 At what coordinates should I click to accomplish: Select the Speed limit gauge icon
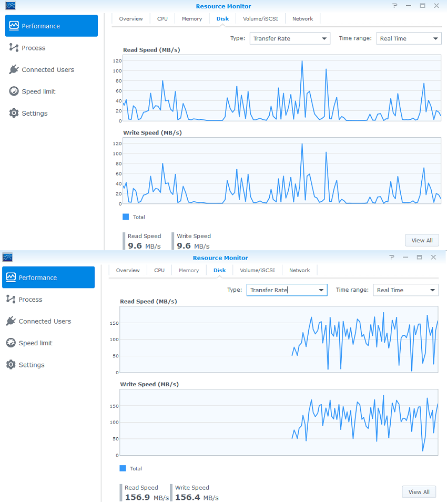click(x=13, y=91)
